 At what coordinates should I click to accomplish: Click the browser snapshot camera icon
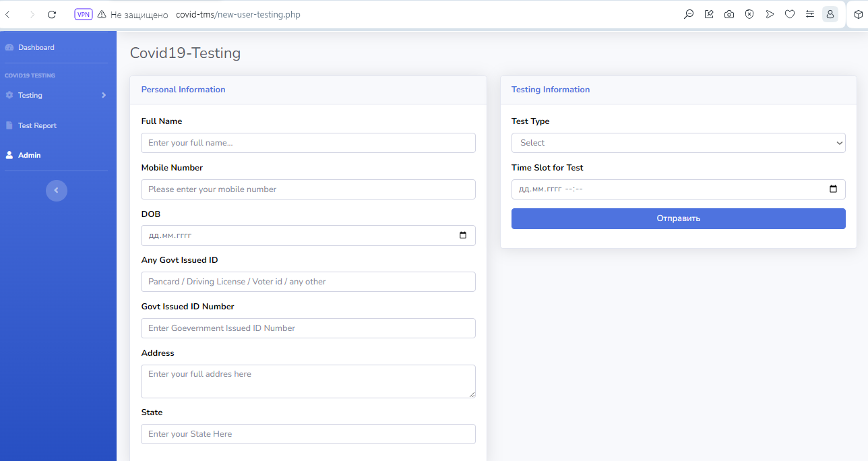729,14
